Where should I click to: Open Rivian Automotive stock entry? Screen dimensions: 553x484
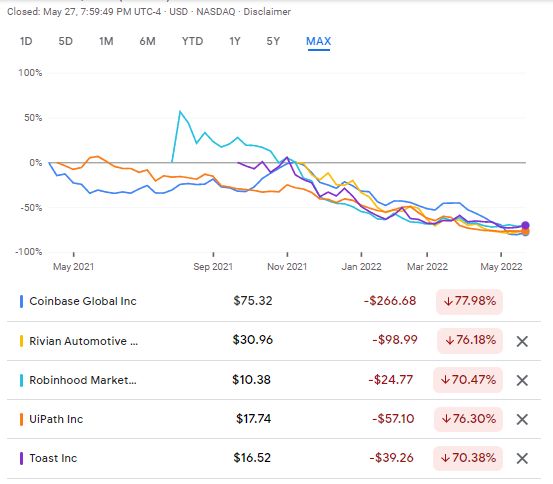coord(84,341)
